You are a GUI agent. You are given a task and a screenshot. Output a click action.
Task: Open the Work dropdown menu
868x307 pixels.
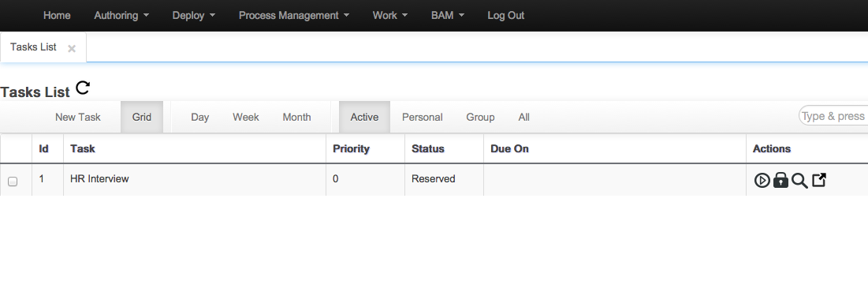[x=389, y=16]
